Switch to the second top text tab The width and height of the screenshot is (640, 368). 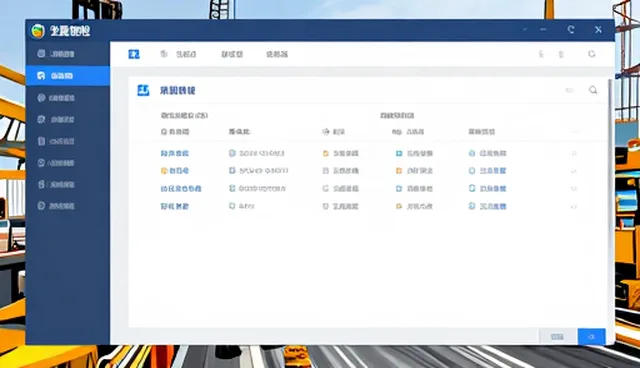(232, 54)
